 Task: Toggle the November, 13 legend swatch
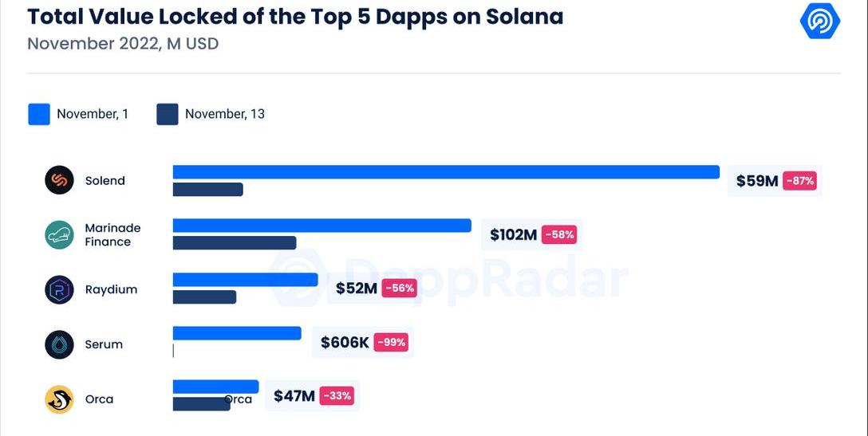coord(168,114)
